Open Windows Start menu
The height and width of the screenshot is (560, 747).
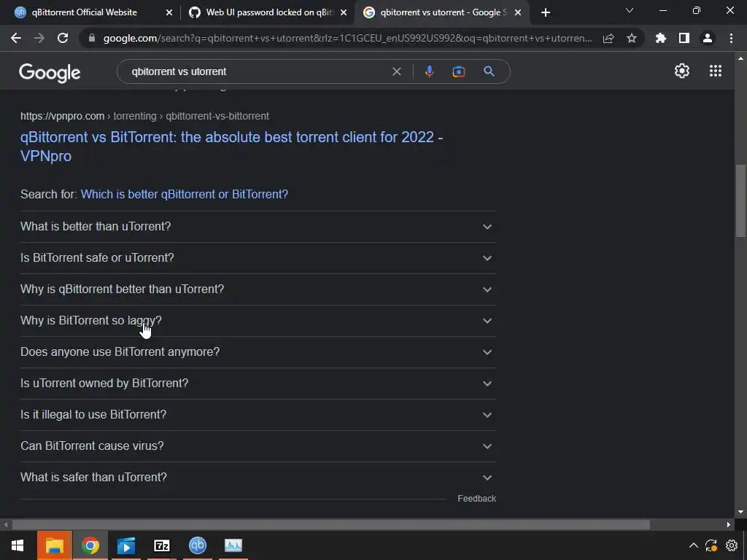coord(18,545)
